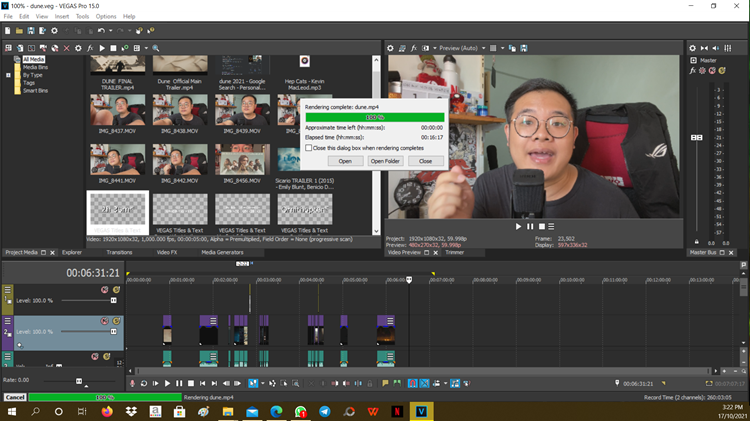Switch to the Transitions tab
Screen dimensions: 750x421
(119, 252)
